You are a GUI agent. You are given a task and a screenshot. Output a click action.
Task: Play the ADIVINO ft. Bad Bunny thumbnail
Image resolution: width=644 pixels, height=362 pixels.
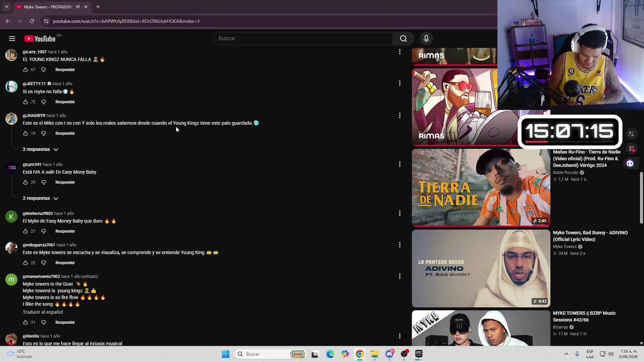481,268
